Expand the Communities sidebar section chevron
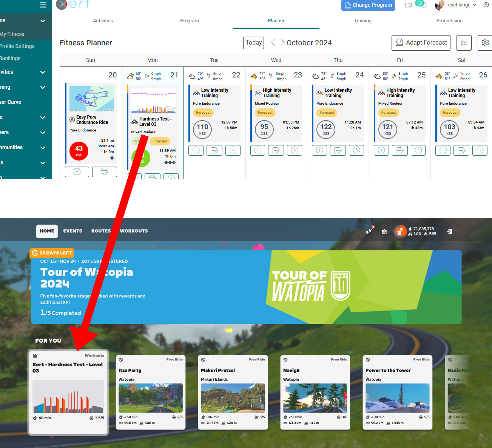This screenshot has width=492, height=448. pyautogui.click(x=43, y=148)
